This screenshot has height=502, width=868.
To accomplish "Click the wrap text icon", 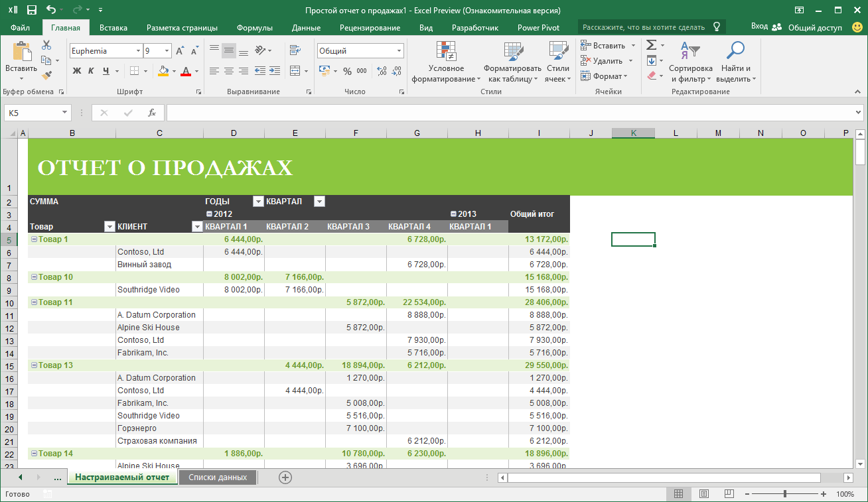I will tap(295, 50).
